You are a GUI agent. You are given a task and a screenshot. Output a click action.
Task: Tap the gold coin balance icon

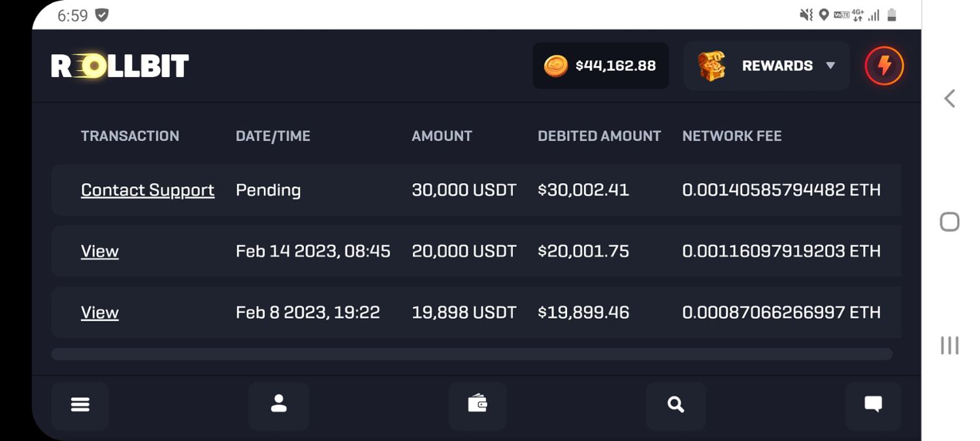(x=556, y=66)
